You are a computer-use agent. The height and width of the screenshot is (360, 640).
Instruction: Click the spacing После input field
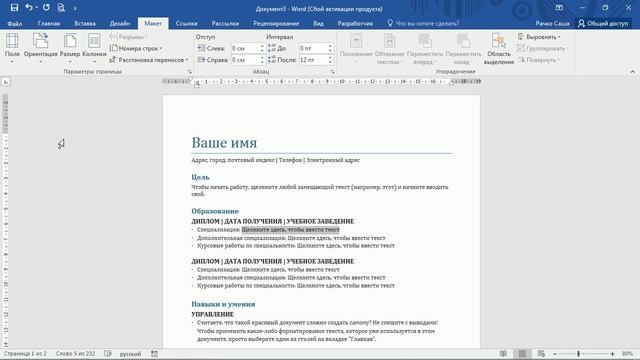pyautogui.click(x=313, y=60)
